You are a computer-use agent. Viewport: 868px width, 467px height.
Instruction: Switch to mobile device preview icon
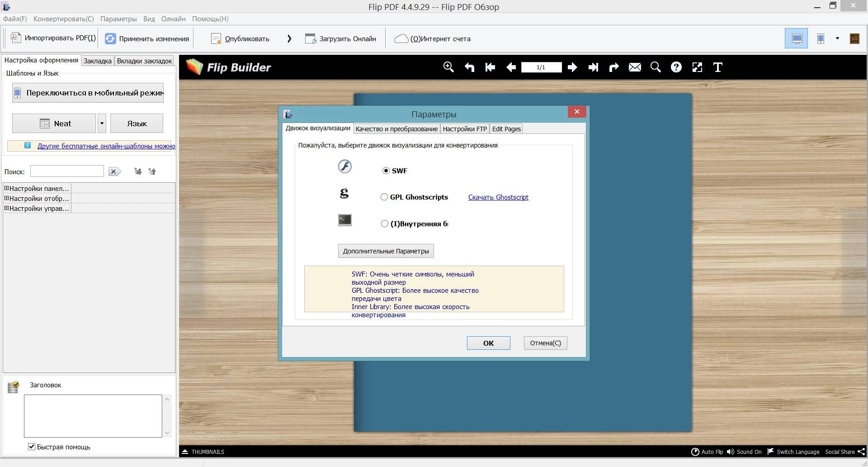pos(821,38)
